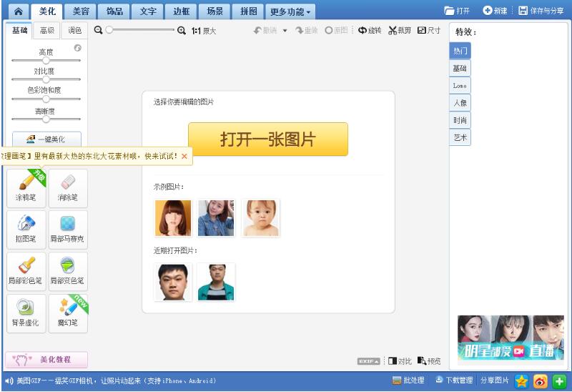Click the 色彩饱和度 saturation slider handle

tap(46, 99)
